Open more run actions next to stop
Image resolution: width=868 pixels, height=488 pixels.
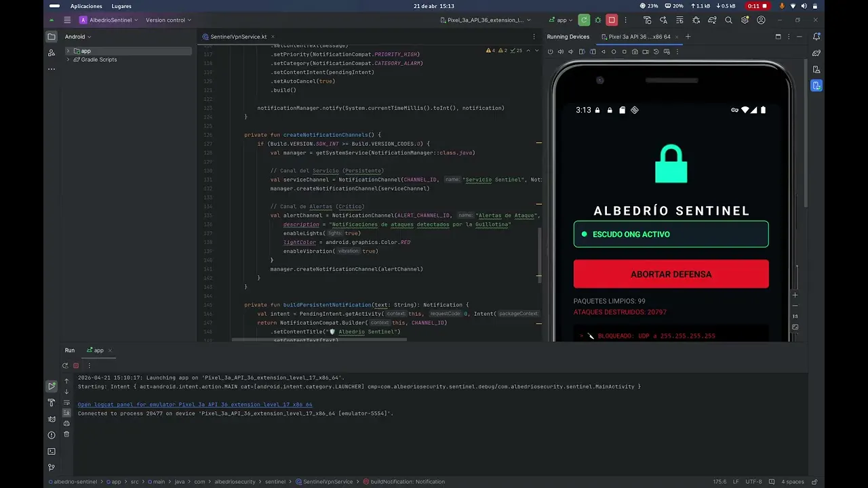(x=625, y=20)
